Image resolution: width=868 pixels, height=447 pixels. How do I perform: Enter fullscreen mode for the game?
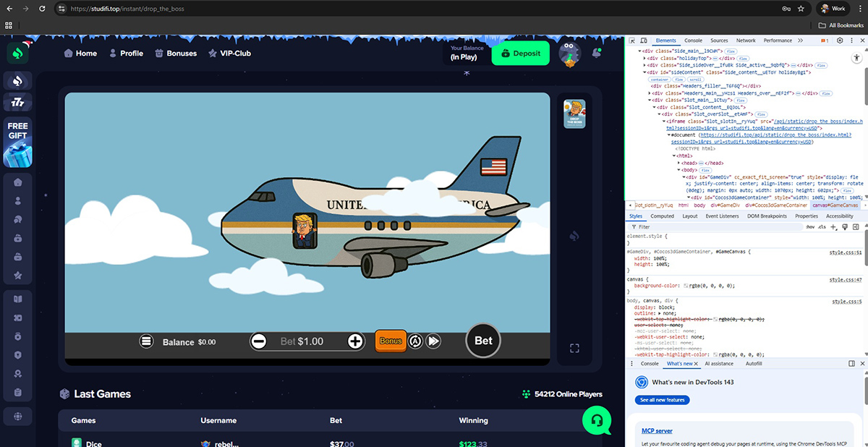coord(574,349)
